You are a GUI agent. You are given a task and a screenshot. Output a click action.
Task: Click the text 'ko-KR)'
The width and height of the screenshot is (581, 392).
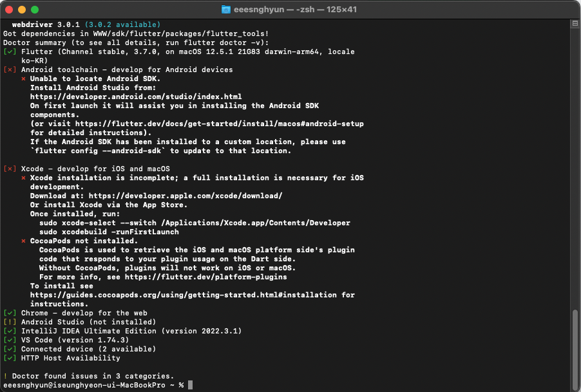point(34,61)
